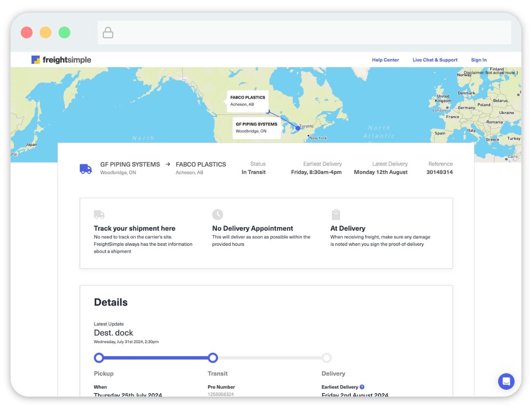Click the clock icon above No Delivery Appointment
The width and height of the screenshot is (532, 409).
click(217, 214)
